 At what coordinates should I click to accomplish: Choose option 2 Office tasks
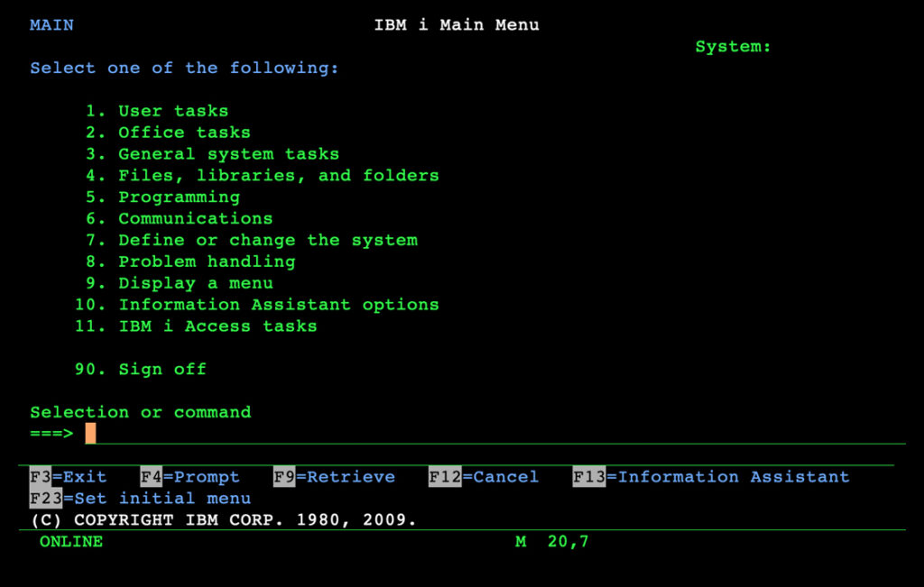[x=183, y=133]
